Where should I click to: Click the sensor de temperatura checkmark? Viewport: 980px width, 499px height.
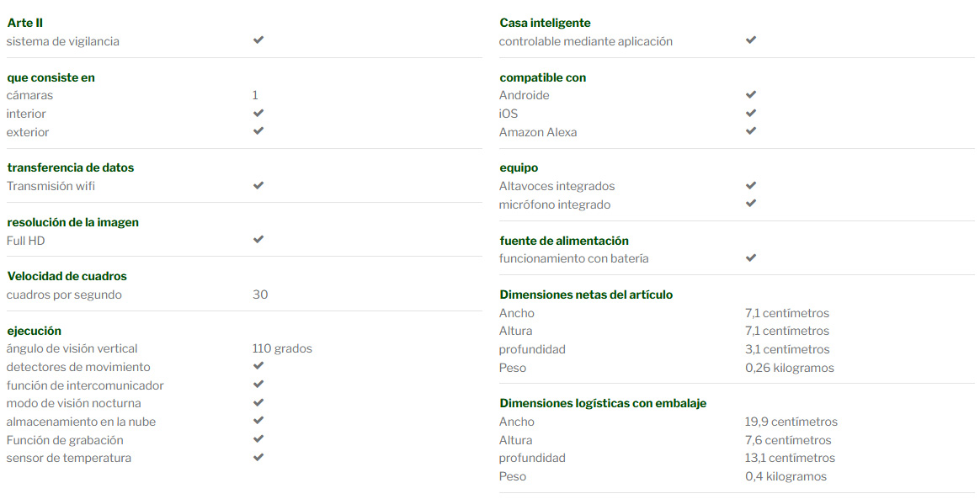[258, 457]
